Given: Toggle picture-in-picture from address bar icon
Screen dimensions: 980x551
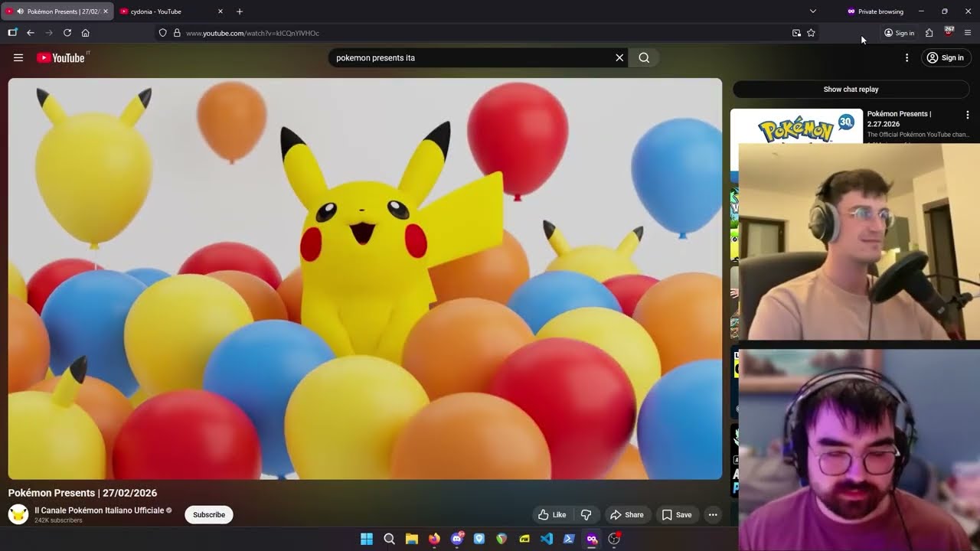Looking at the screenshot, I should coord(797,33).
